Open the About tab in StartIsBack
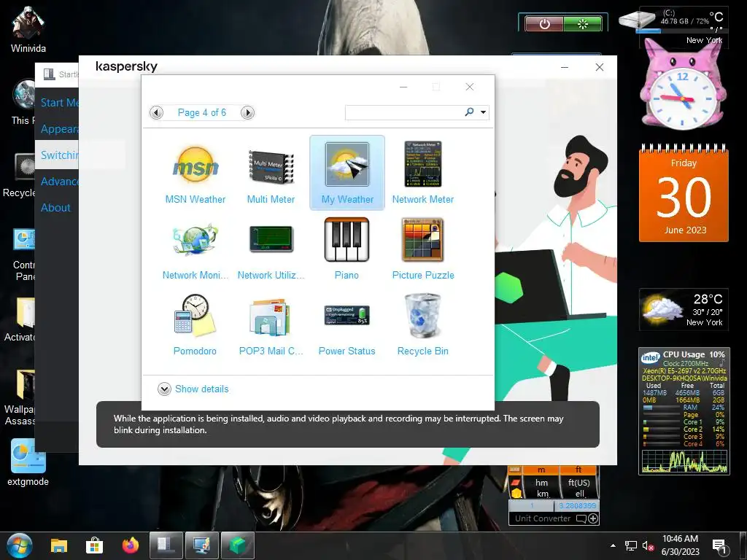 [x=55, y=208]
